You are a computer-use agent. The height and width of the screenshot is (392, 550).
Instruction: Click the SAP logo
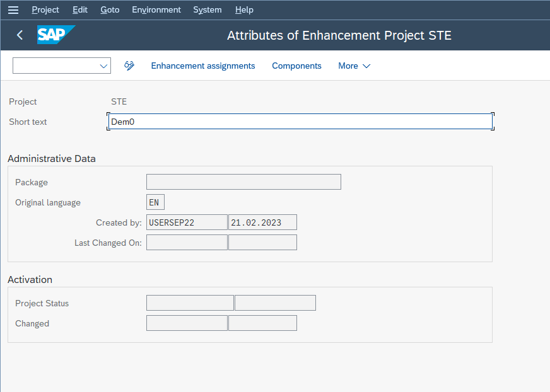56,35
